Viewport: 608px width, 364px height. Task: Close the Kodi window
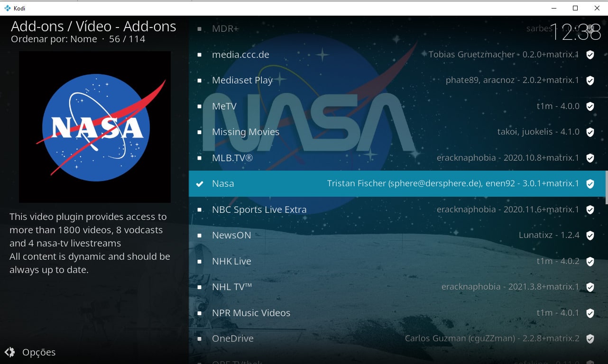click(597, 8)
